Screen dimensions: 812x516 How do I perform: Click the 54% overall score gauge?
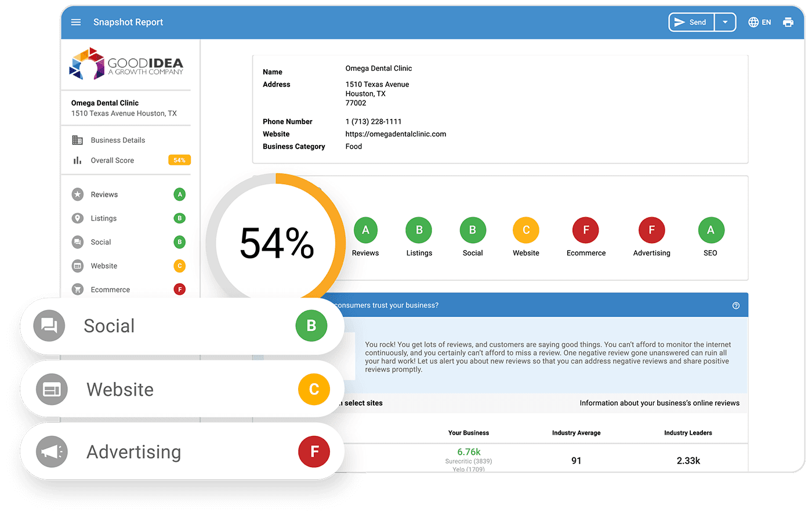[277, 243]
